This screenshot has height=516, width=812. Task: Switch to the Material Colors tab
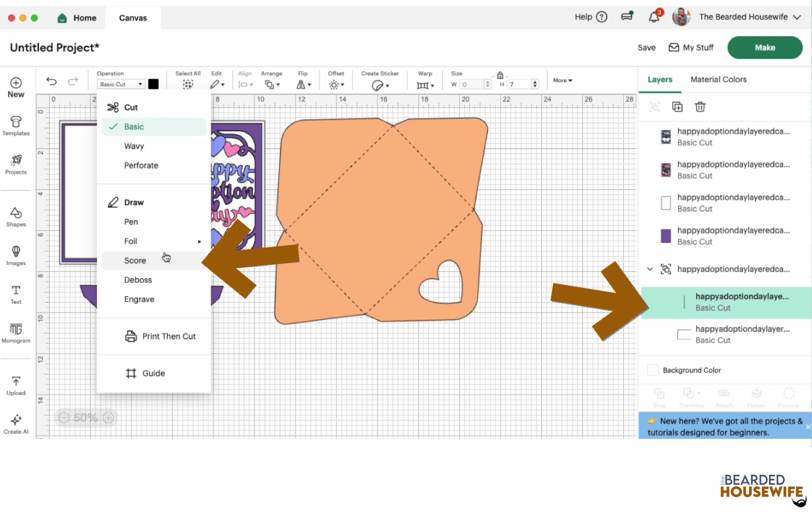[x=718, y=80]
